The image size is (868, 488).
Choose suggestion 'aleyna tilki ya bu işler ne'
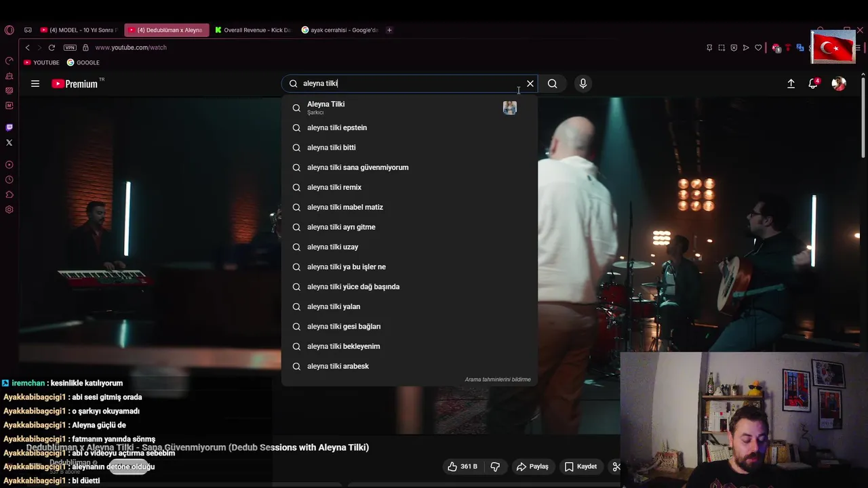410,266
